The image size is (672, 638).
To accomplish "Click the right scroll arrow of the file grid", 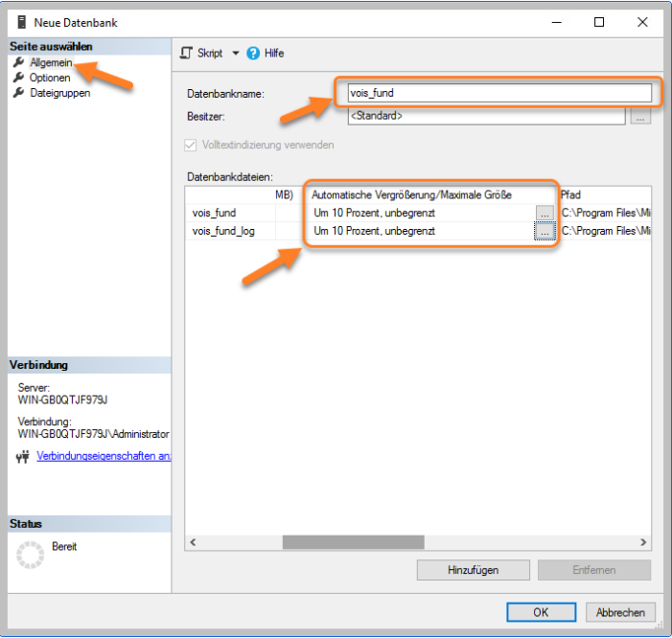I will (643, 542).
